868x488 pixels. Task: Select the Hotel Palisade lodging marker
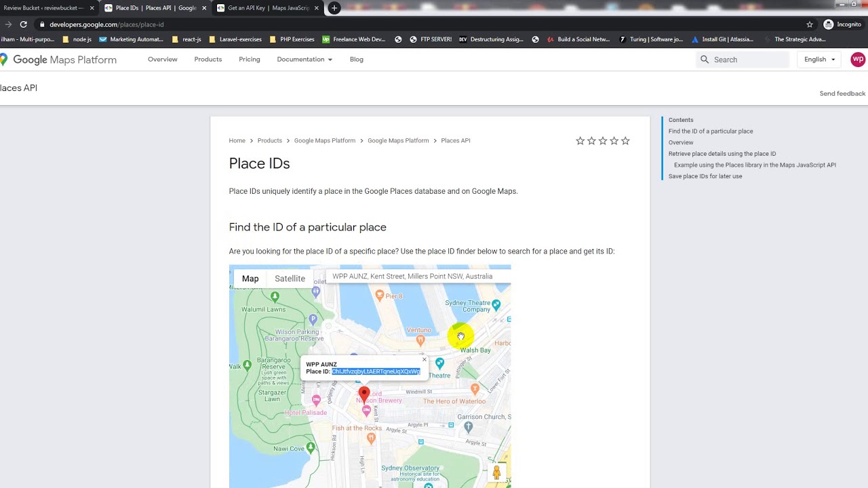[316, 401]
